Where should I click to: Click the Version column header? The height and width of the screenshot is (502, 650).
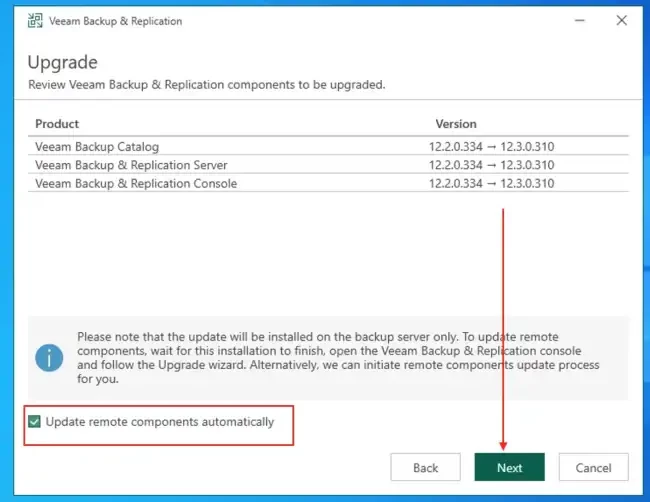(x=456, y=124)
